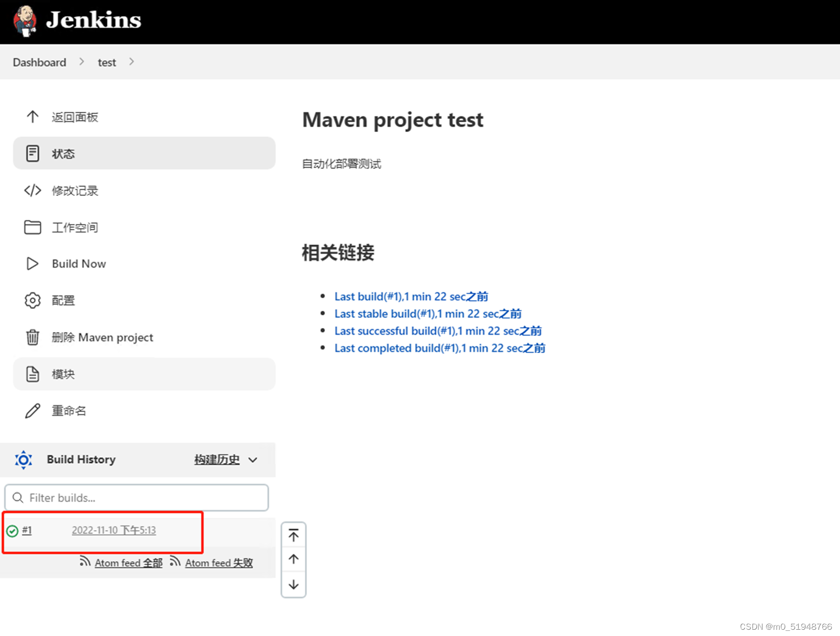Open Last stable build(#1) link

click(x=427, y=313)
